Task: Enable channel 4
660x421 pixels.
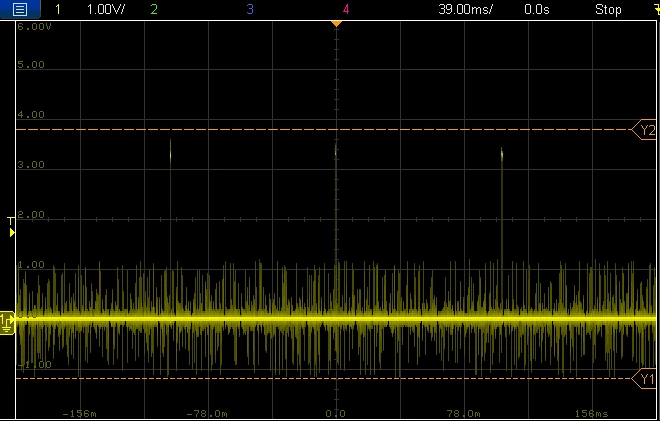Action: [346, 9]
